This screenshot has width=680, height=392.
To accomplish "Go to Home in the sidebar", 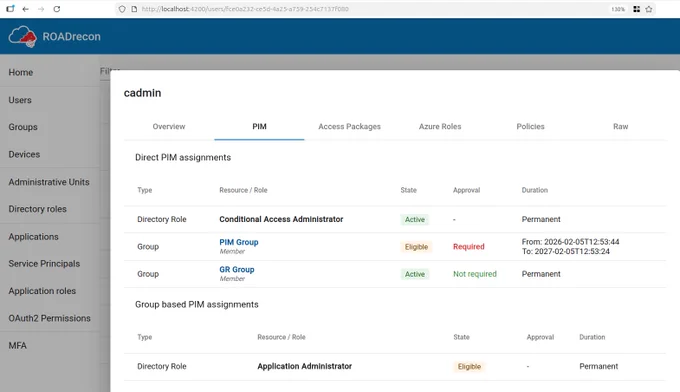I will point(21,72).
